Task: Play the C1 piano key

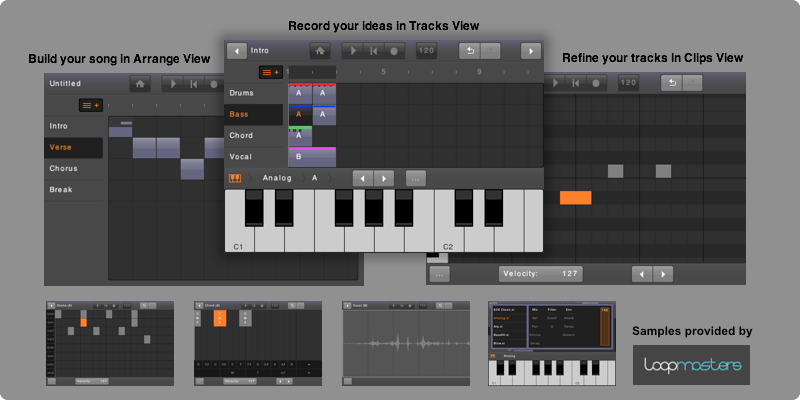Action: 239,237
